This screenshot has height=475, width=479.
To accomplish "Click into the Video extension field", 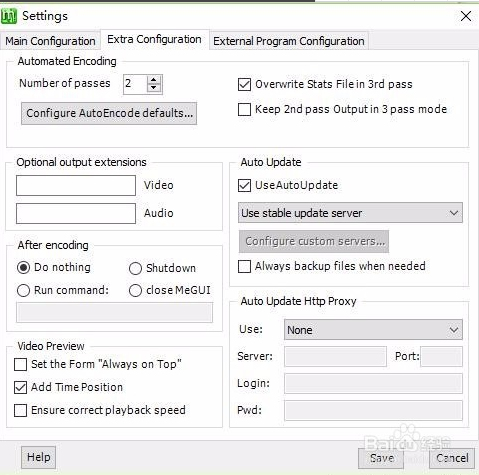I will 76,185.
